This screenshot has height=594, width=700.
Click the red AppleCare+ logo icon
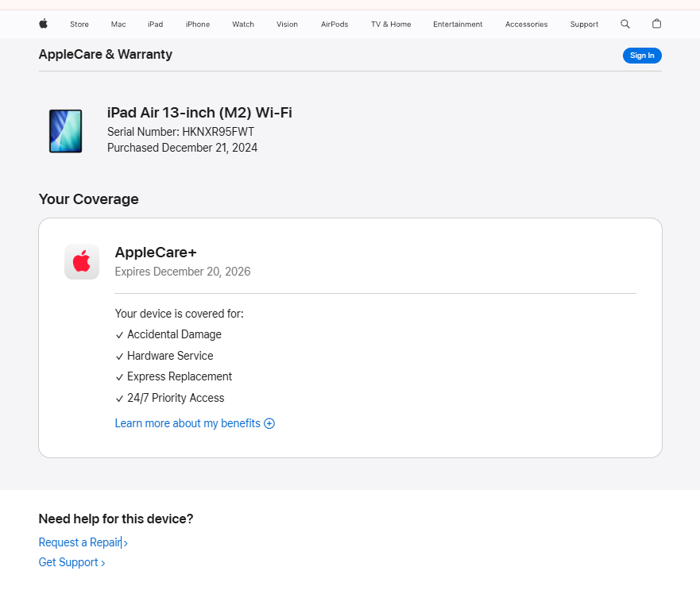(x=82, y=261)
